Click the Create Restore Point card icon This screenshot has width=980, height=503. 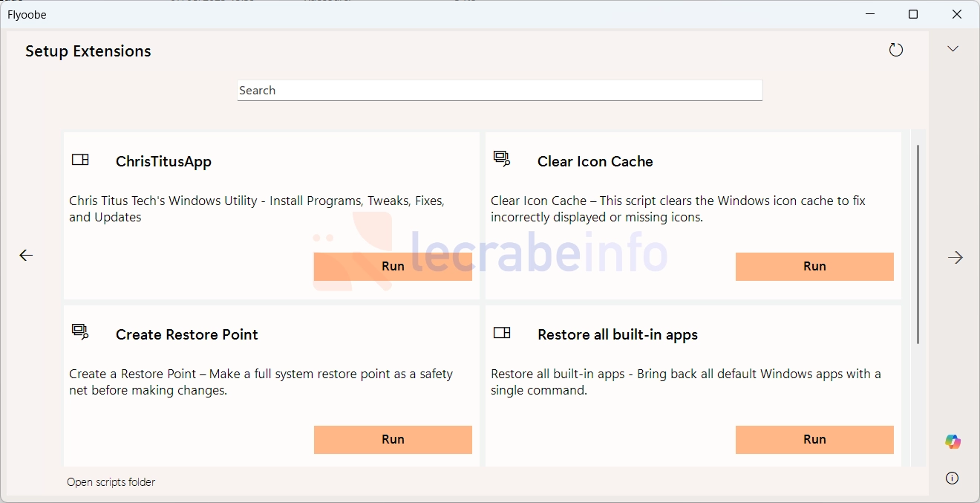[x=80, y=332]
